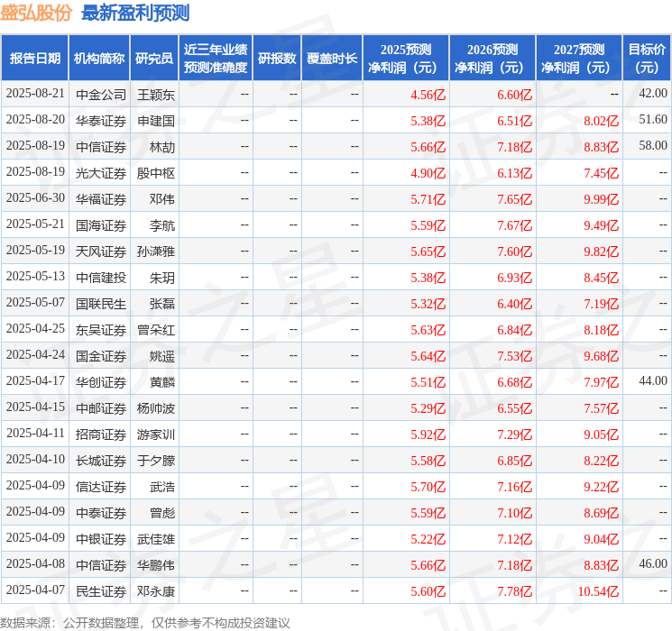Click 6.93亿 2026 profit value
672x631 pixels.
[x=515, y=278]
